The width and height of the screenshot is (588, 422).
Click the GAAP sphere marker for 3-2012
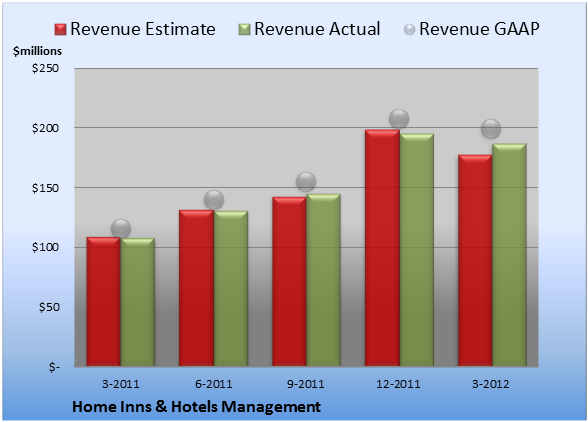click(491, 129)
